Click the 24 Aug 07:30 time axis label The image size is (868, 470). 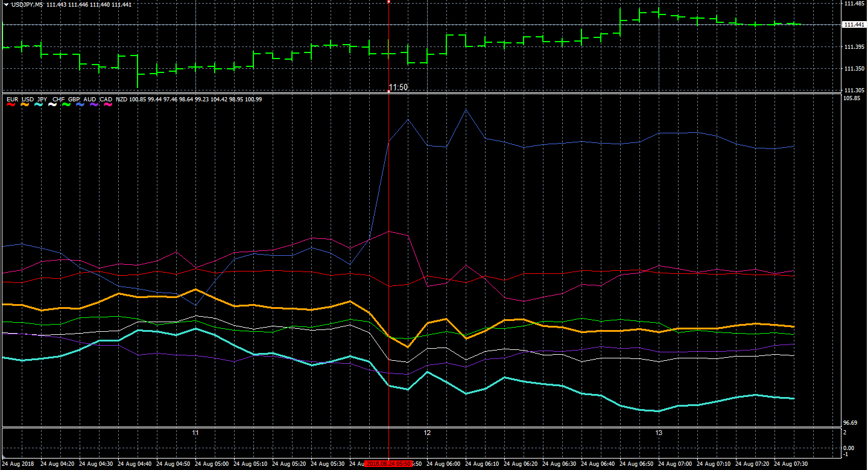[792, 464]
